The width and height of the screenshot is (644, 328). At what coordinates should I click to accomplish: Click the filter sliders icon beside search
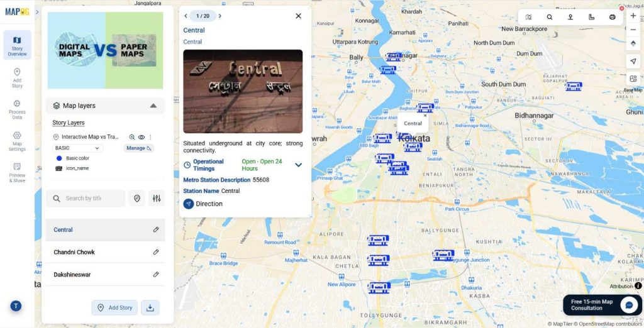tap(157, 199)
